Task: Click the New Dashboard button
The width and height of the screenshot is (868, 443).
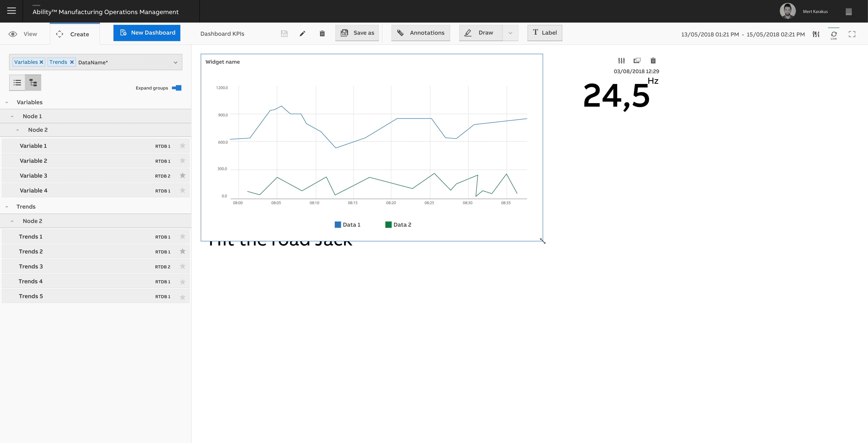Action: tap(147, 33)
